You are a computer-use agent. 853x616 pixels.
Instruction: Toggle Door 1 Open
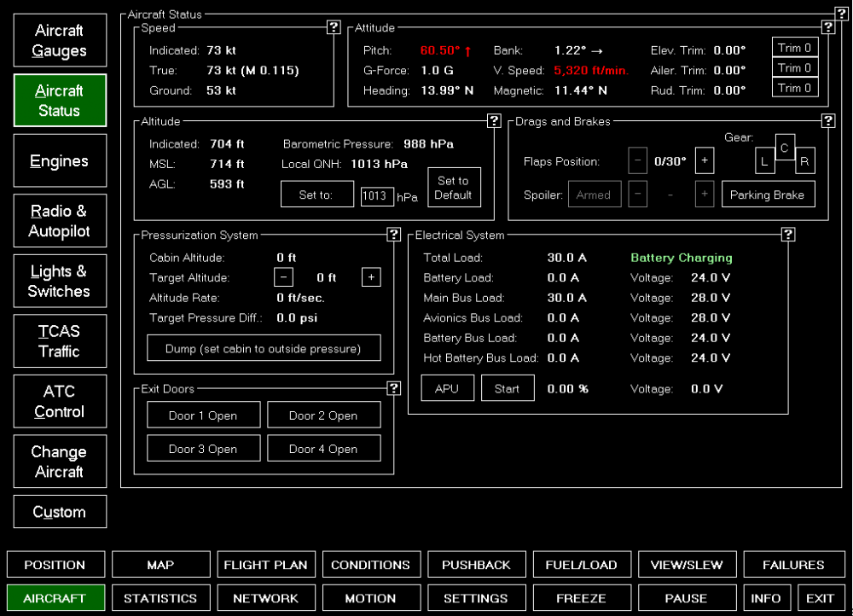(203, 416)
